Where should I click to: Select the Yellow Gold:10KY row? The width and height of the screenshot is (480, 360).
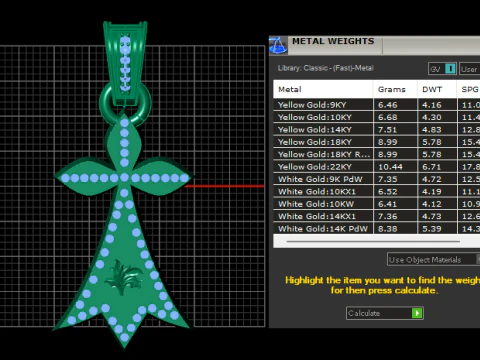[377, 117]
